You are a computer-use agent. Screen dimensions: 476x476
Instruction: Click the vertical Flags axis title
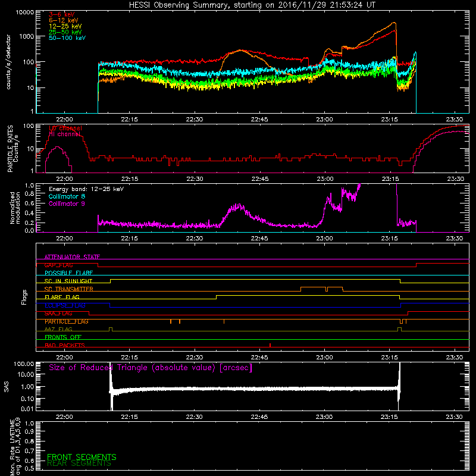click(24, 297)
